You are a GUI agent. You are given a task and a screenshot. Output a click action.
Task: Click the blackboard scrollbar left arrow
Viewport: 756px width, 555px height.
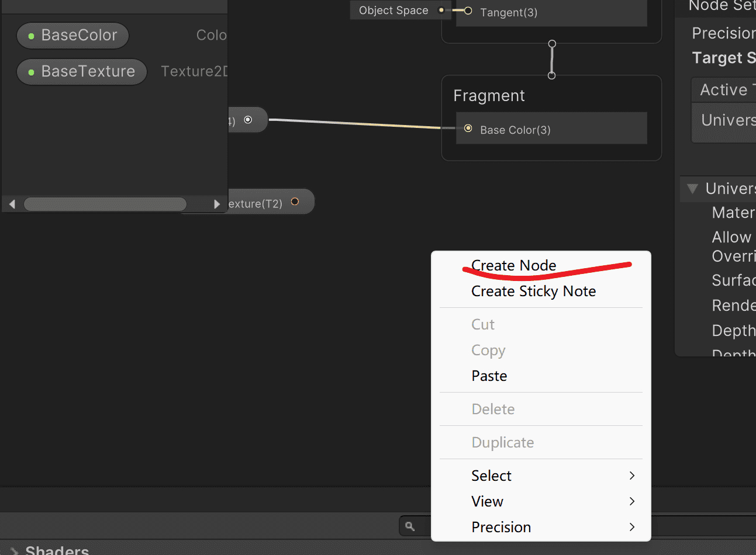click(x=12, y=204)
